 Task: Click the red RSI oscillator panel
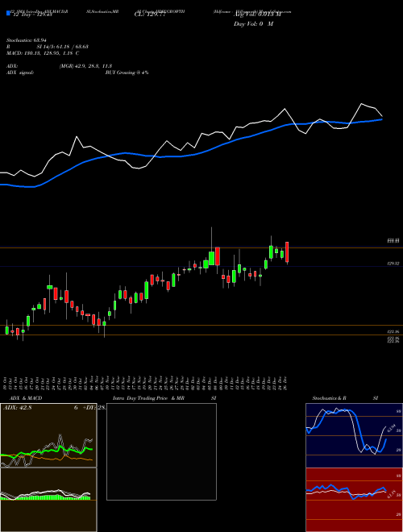coord(354,500)
